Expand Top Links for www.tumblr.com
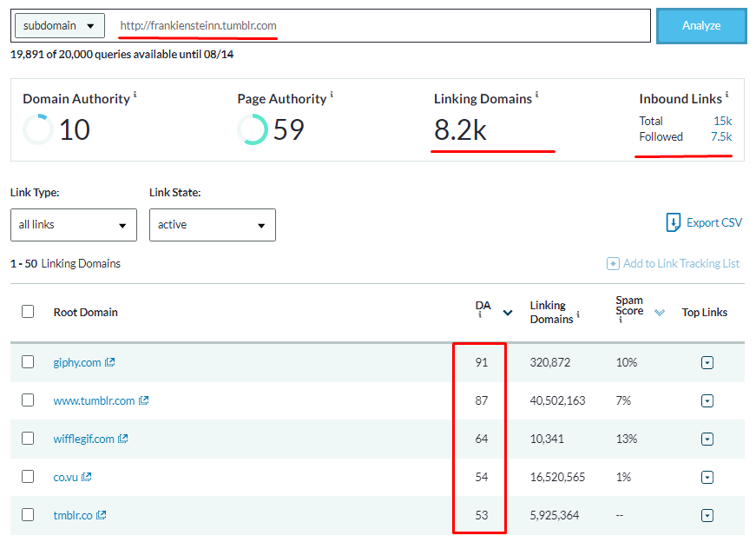This screenshot has width=756, height=542. [707, 400]
